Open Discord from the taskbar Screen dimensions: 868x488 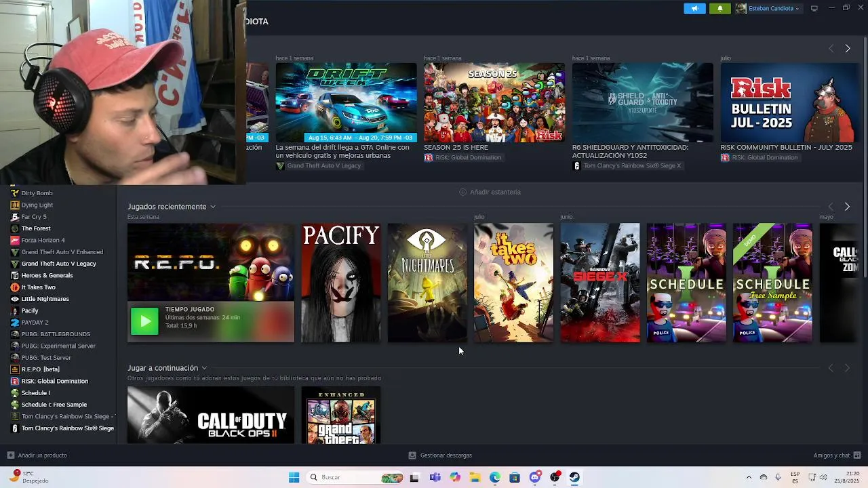tap(535, 477)
